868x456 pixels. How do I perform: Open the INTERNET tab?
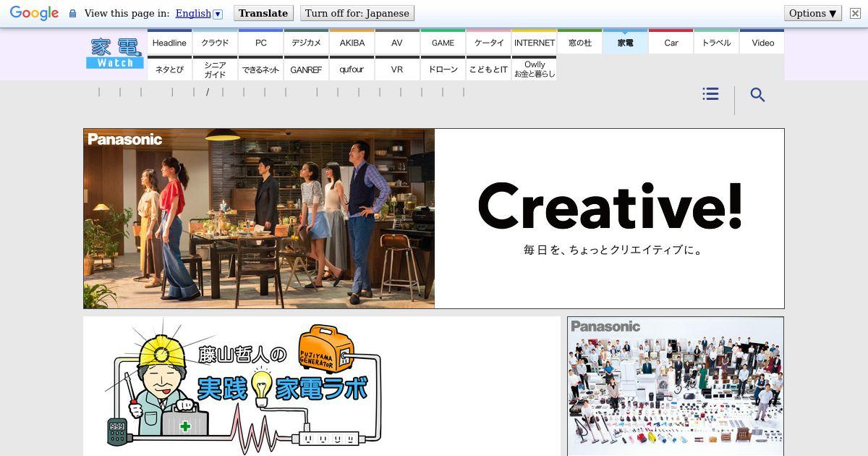click(534, 42)
